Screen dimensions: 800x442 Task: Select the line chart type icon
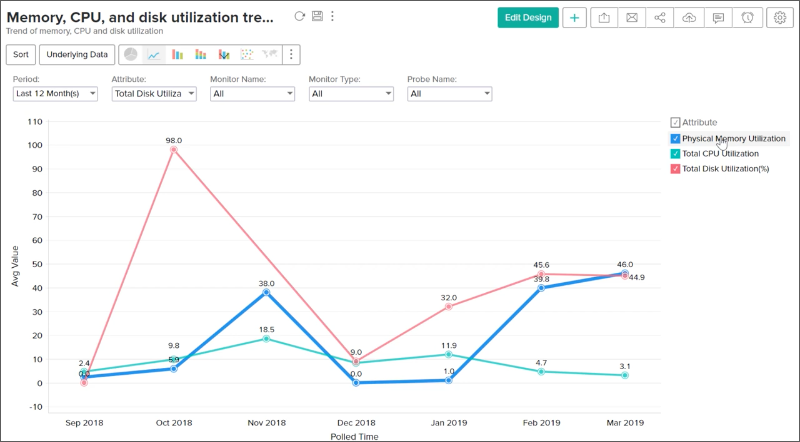154,54
